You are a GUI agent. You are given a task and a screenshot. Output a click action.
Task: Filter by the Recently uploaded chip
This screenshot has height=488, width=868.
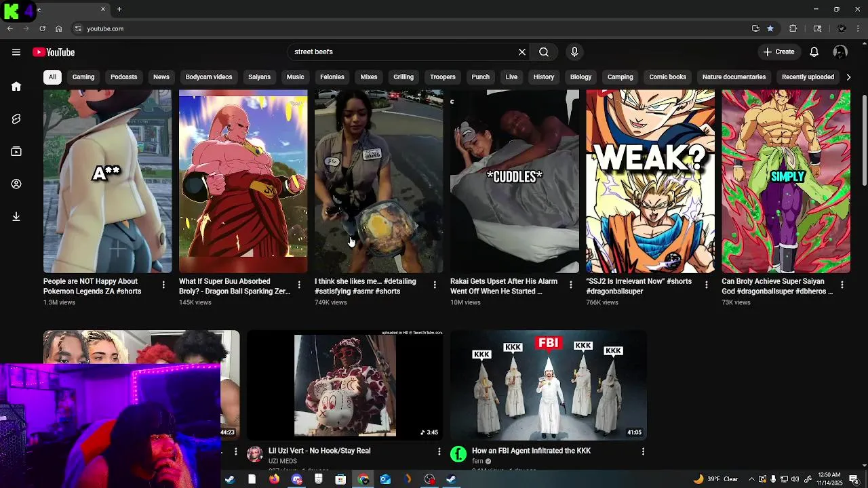click(808, 77)
